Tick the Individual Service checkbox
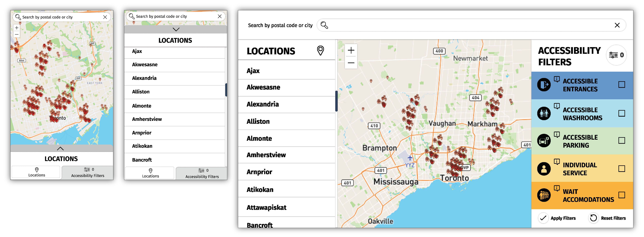Viewport: 644px width, 237px height. (621, 169)
